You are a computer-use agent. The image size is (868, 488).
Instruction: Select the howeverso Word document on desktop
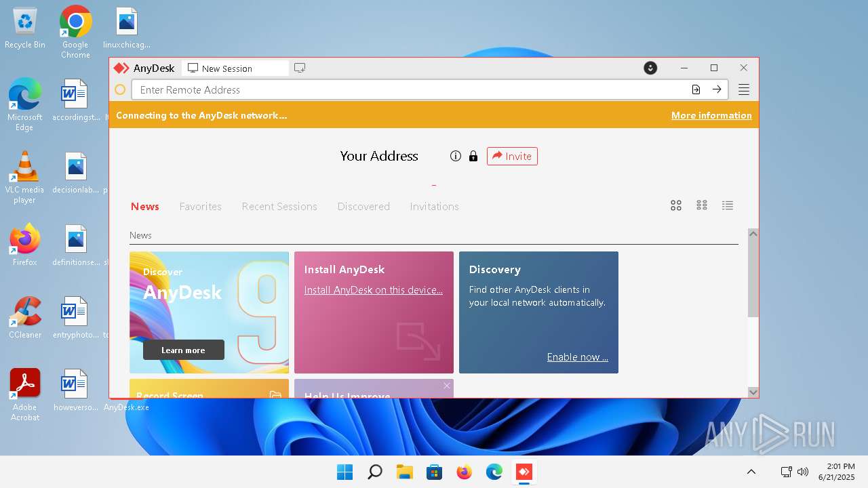tap(75, 390)
